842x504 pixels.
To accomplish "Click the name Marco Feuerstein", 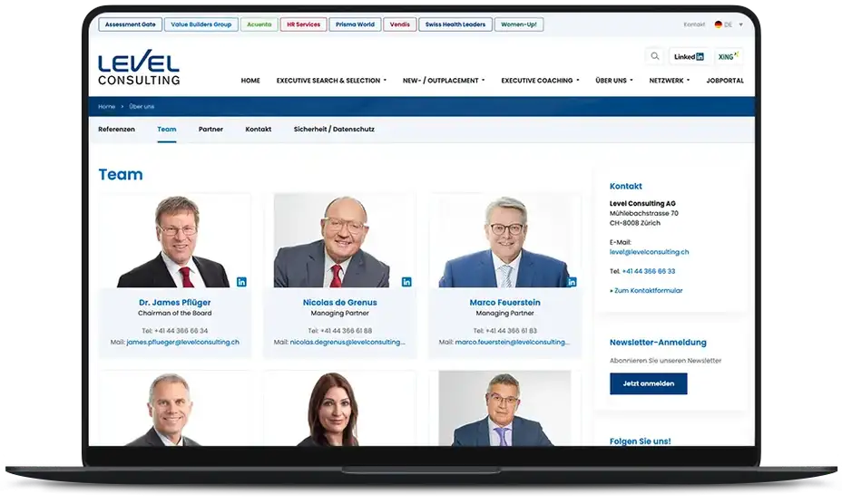I will point(504,303).
